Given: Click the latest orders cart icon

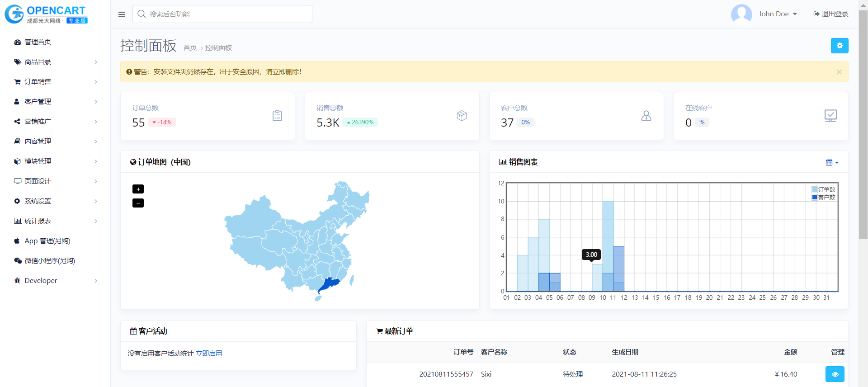Looking at the screenshot, I should coord(380,331).
